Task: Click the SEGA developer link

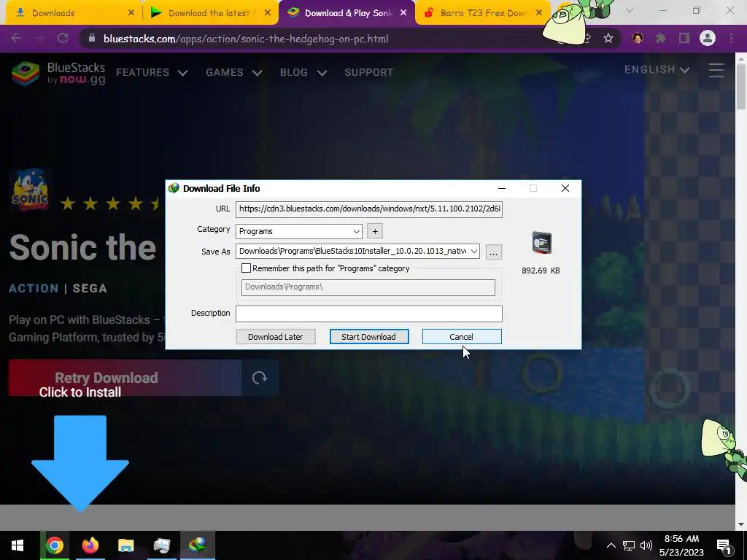Action: (90, 288)
